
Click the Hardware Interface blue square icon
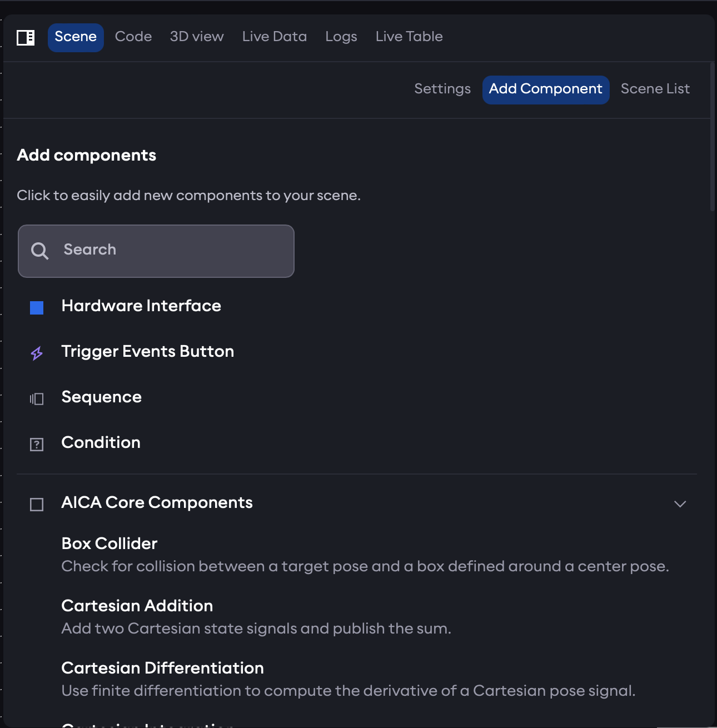pos(36,307)
